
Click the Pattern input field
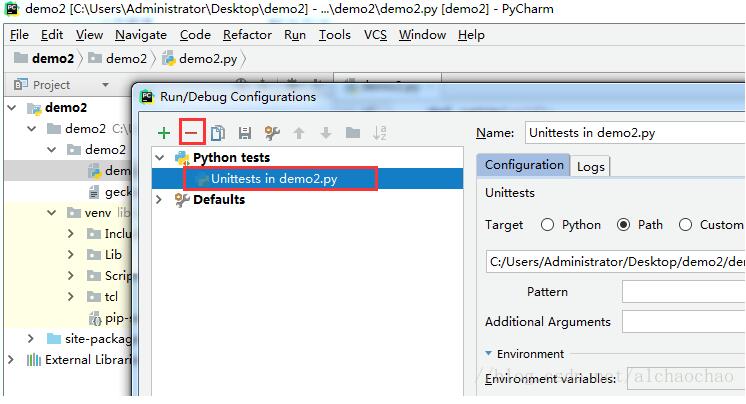click(x=684, y=291)
